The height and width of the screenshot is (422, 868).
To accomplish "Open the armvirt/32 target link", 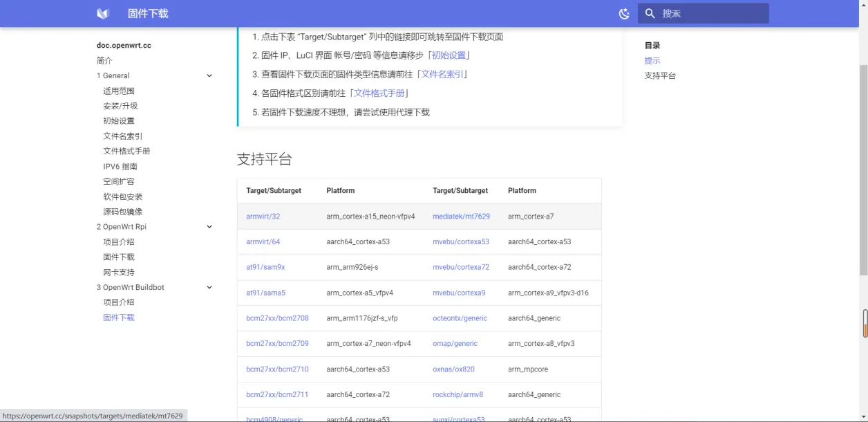I will pos(263,217).
